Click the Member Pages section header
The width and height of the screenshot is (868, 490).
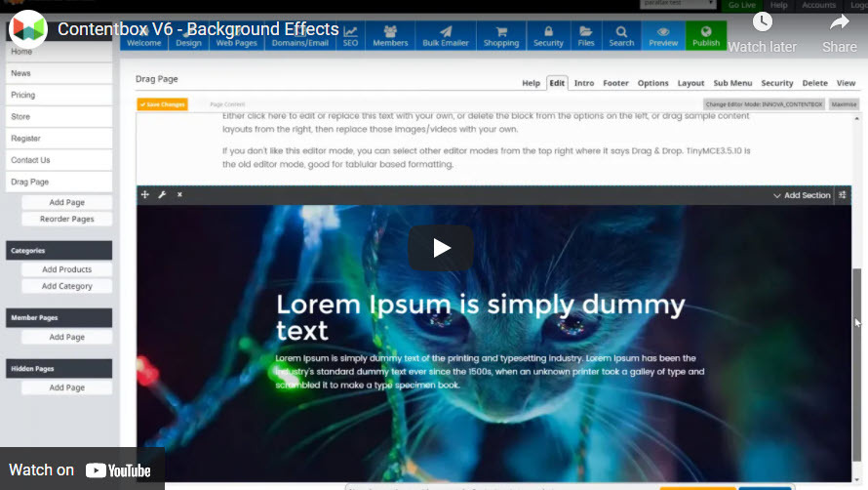[x=59, y=317]
